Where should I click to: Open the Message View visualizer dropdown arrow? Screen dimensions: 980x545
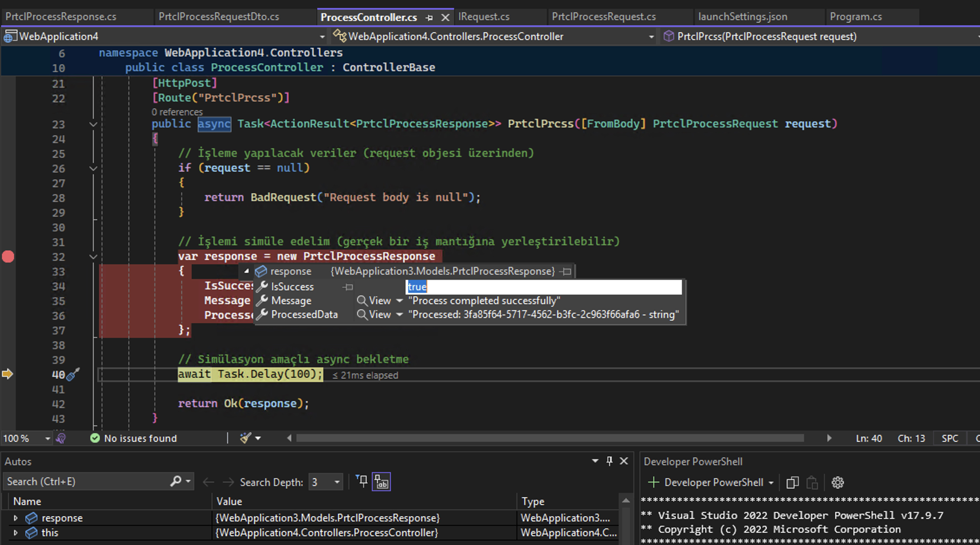click(x=399, y=301)
